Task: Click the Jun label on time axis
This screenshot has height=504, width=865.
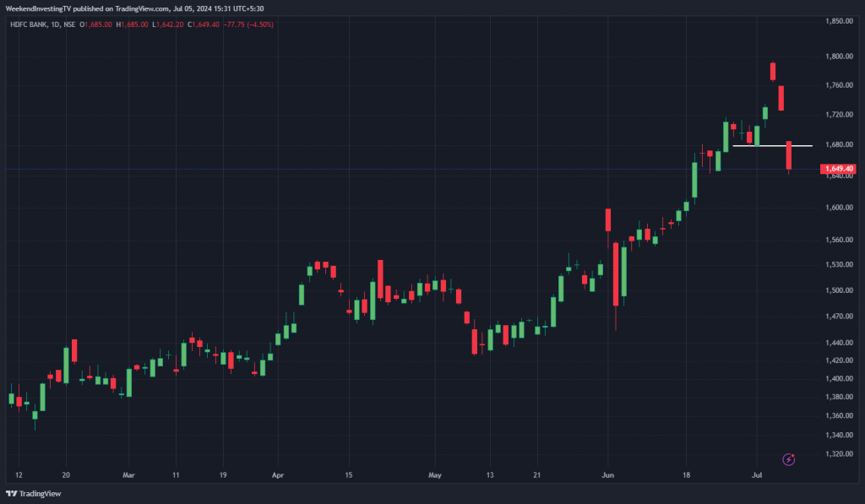Action: pos(607,474)
